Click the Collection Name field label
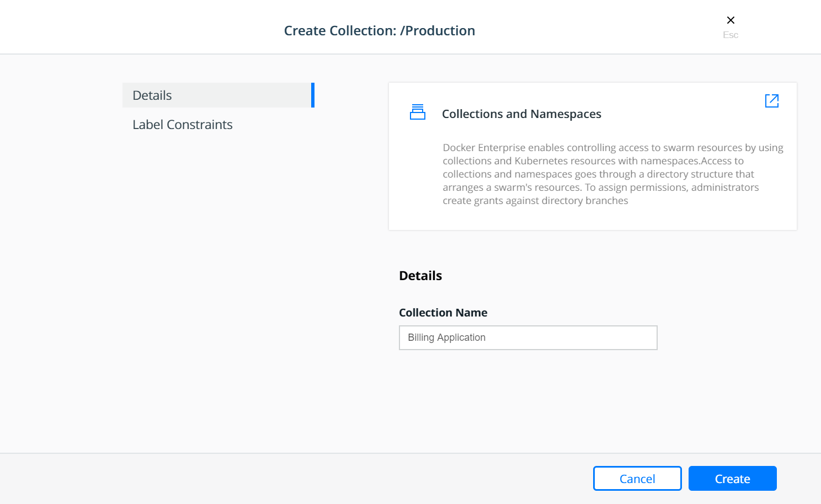The width and height of the screenshot is (821, 504). click(443, 313)
